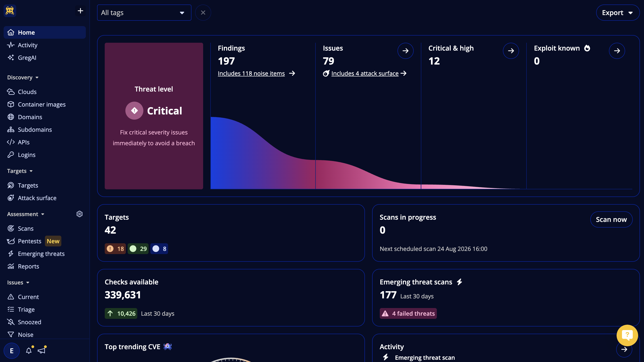Click the 10,426 checks increase badge
Viewport: 644px width, 362px height.
point(121,313)
